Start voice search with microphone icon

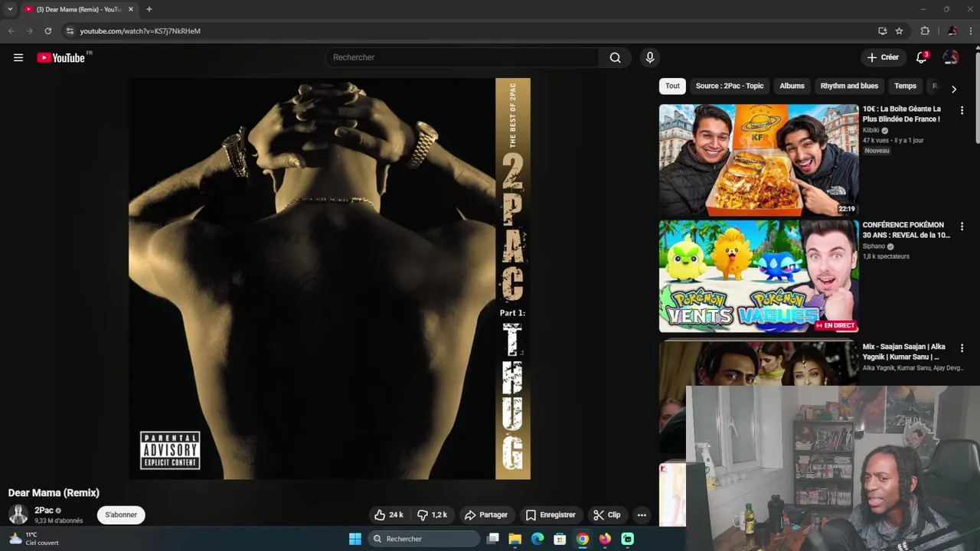(650, 57)
